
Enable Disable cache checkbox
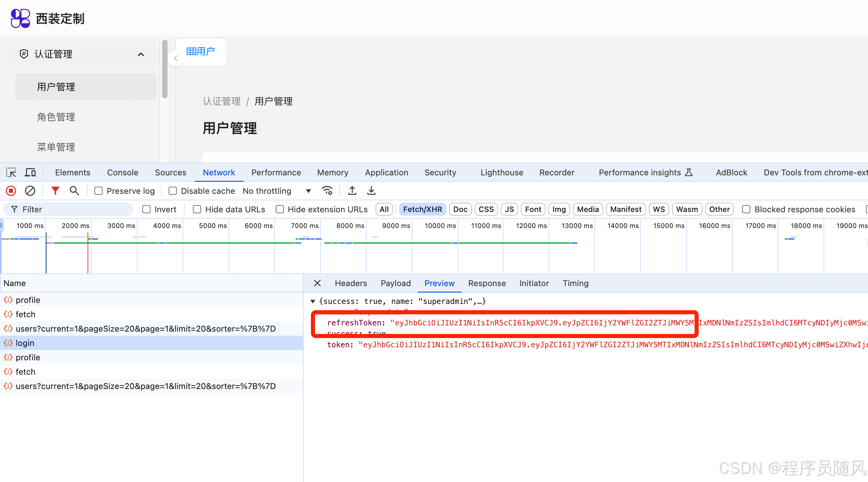[173, 191]
